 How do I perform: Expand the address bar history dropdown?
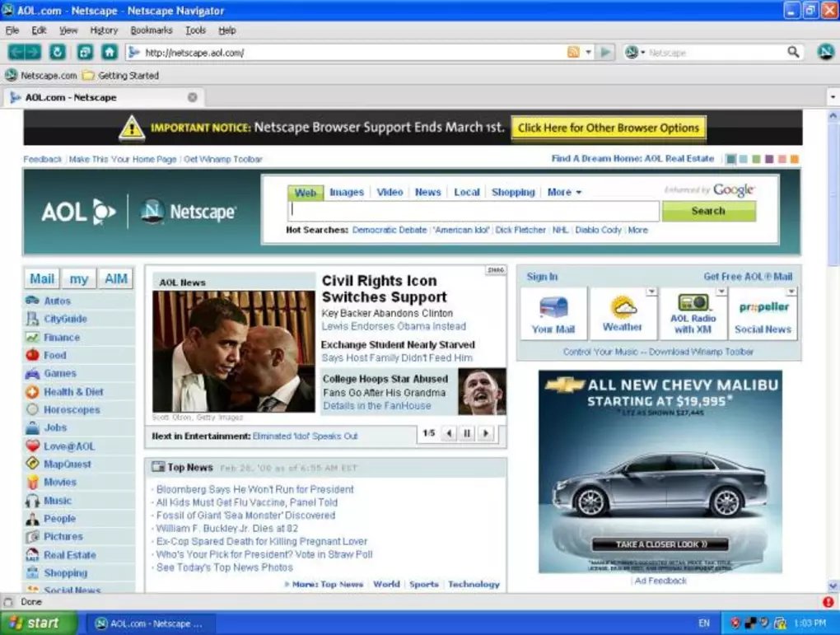[x=589, y=51]
